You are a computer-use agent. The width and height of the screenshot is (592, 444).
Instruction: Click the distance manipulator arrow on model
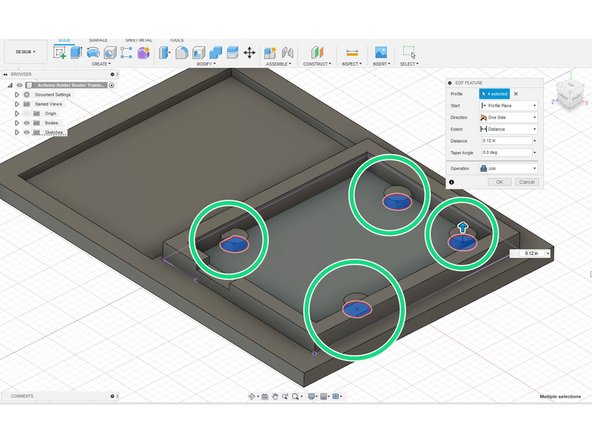(x=462, y=227)
